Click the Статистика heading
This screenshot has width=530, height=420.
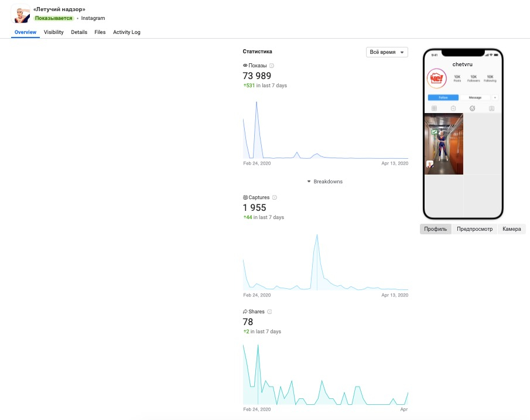coord(257,52)
